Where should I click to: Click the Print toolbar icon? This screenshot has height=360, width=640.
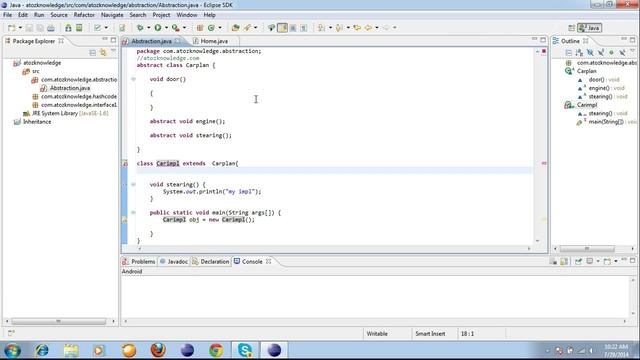coord(51,28)
